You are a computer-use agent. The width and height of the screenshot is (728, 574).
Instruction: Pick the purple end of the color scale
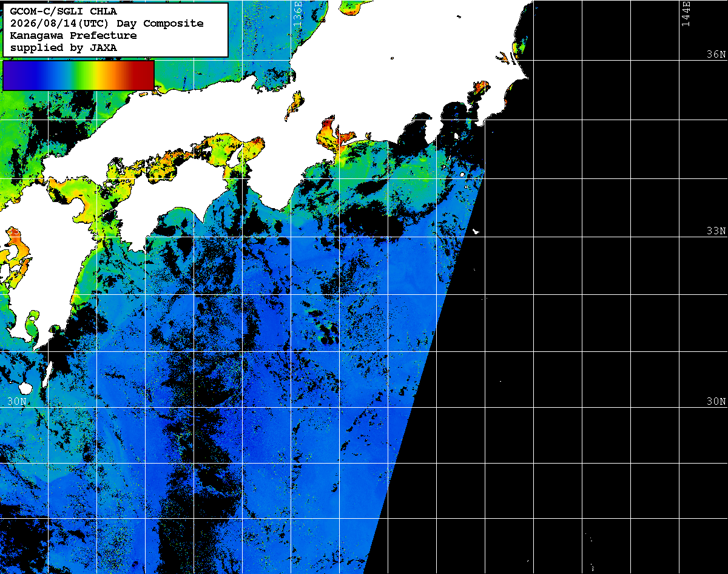13,75
